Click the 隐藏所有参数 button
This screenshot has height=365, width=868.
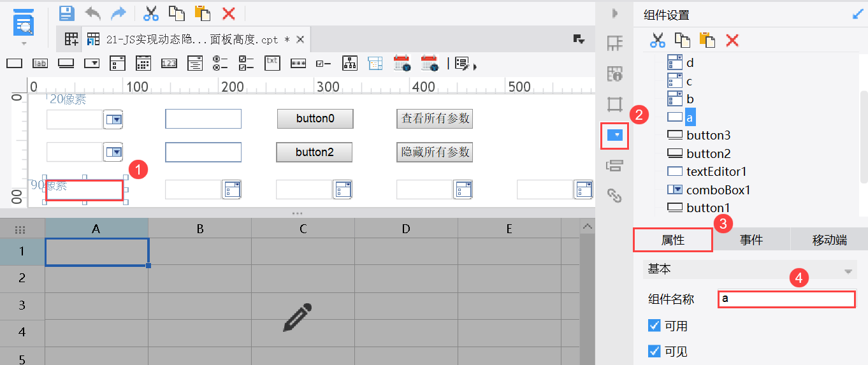point(435,152)
